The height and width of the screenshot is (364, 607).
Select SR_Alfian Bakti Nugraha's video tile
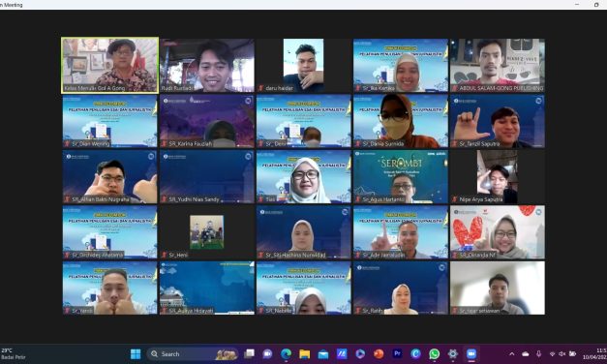click(110, 176)
